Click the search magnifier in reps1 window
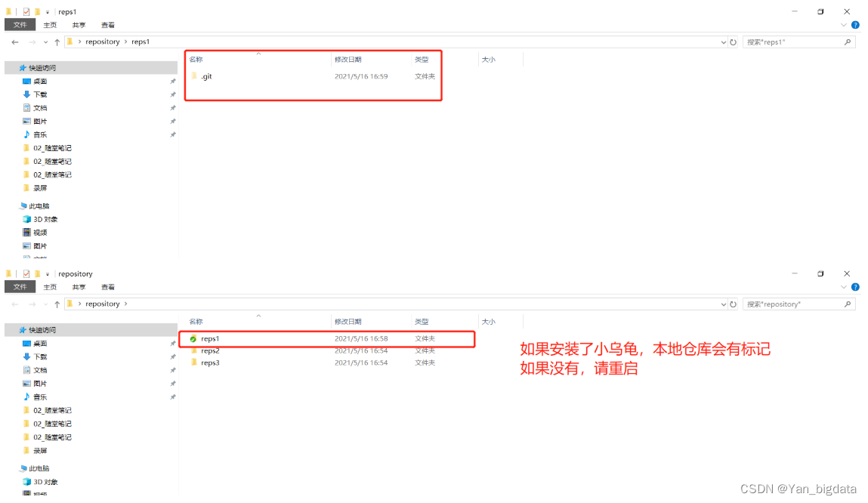The width and height of the screenshot is (868, 503). click(848, 42)
